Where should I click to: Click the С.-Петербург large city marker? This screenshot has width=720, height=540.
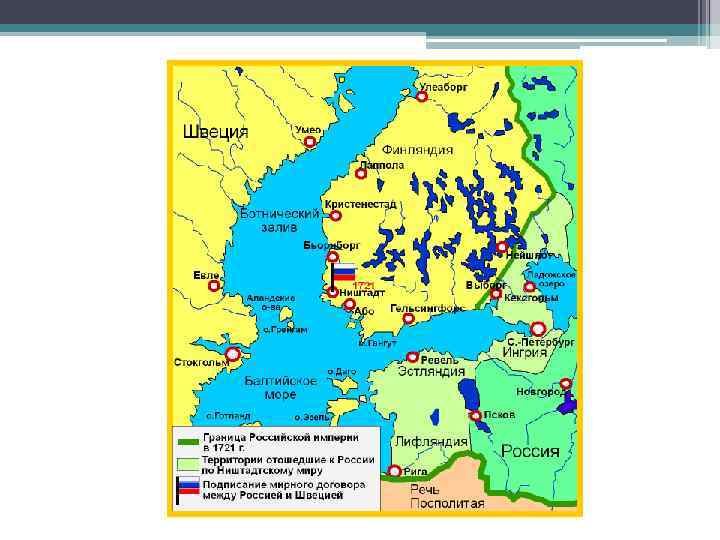(538, 329)
